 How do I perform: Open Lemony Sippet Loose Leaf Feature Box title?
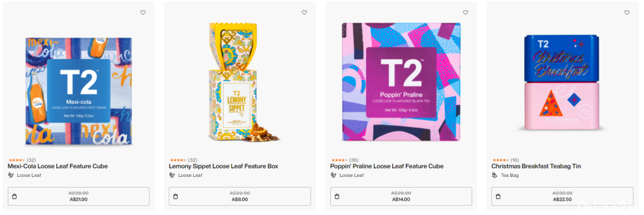click(x=224, y=167)
